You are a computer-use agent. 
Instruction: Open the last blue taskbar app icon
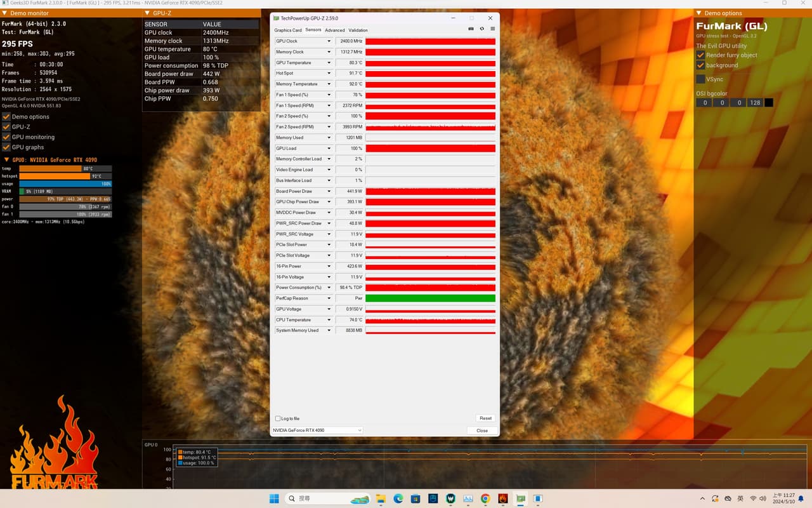pyautogui.click(x=537, y=498)
